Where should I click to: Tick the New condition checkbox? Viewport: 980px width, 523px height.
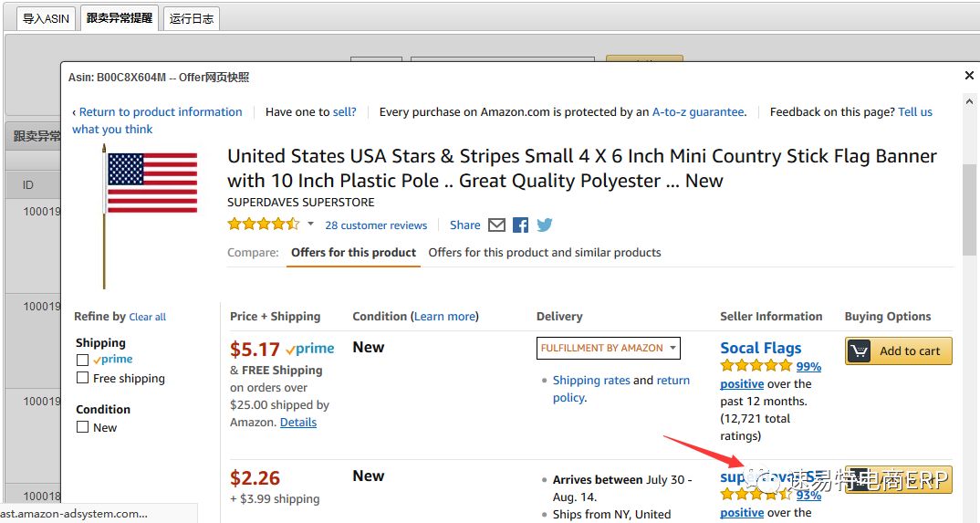tap(83, 427)
